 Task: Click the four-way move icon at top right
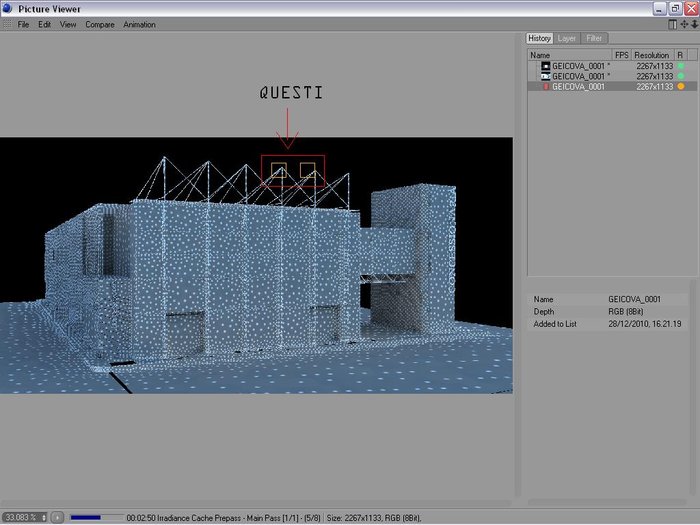click(684, 25)
